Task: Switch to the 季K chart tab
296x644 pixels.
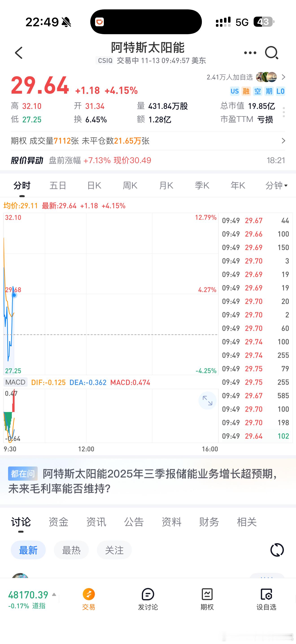Action: point(202,185)
